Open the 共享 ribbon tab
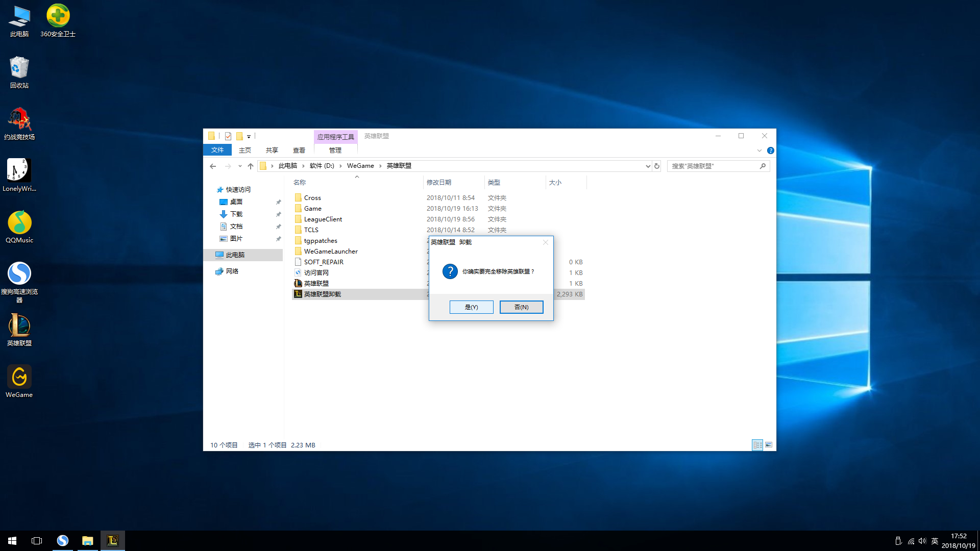Viewport: 980px width, 551px height. pos(272,151)
